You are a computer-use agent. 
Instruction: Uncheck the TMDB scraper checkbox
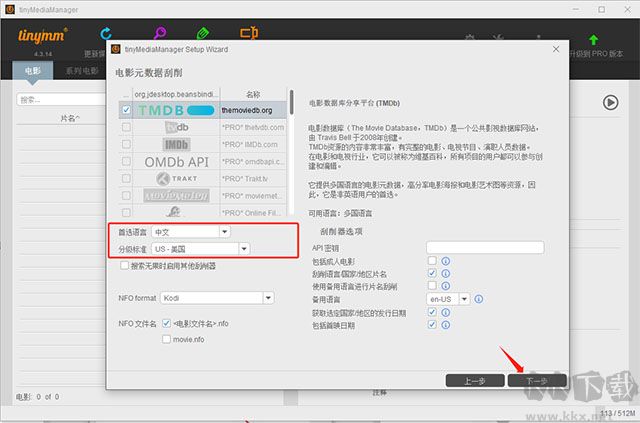tap(126, 110)
